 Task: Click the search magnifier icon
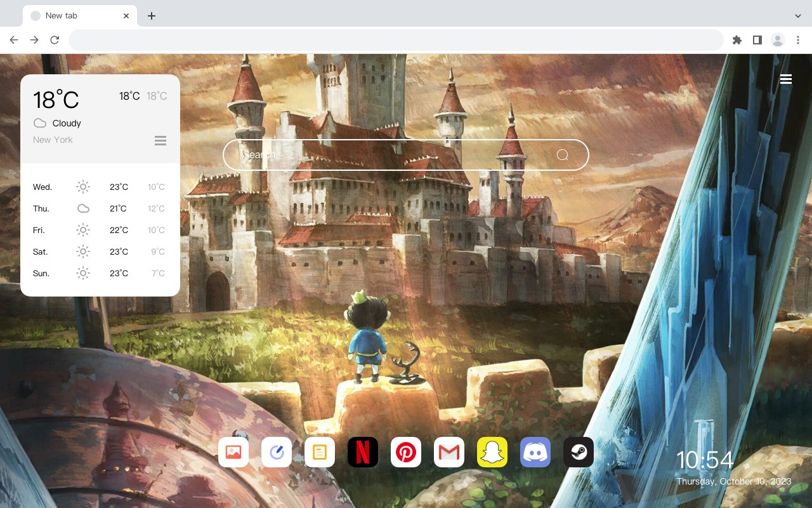click(562, 155)
